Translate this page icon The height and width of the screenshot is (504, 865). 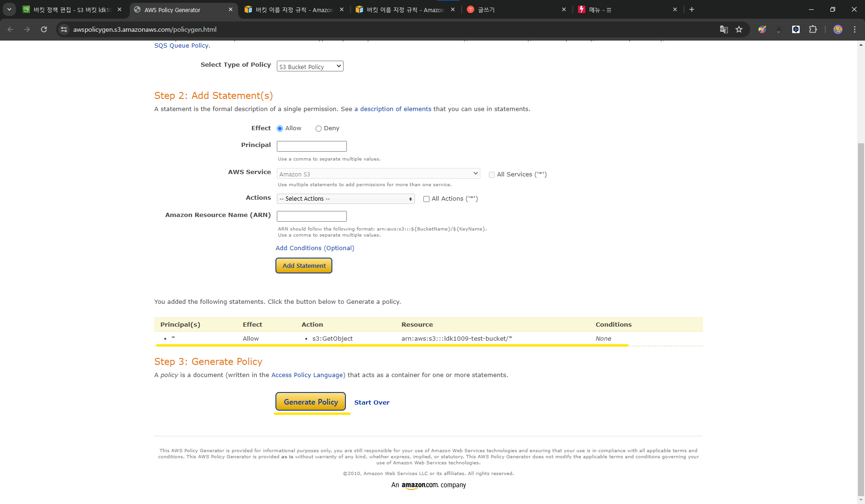pos(724,29)
